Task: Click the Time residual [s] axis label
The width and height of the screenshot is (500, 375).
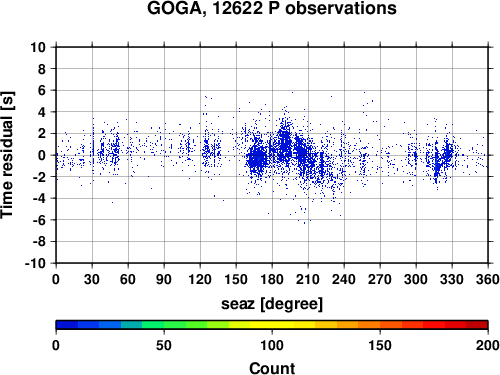Action: [7, 155]
